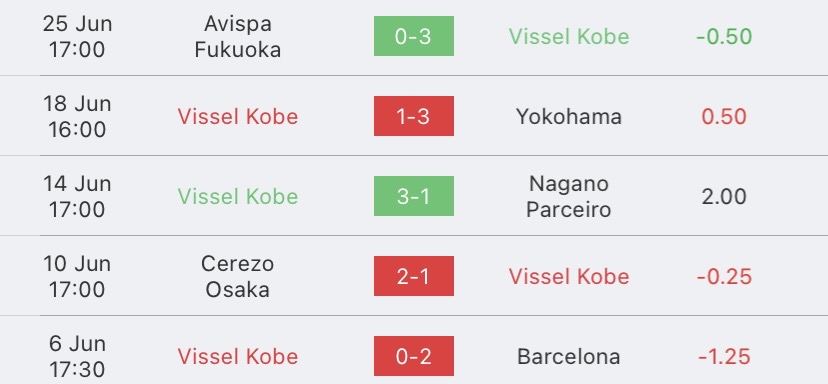Click the -0.25 handicap value

pos(724,276)
